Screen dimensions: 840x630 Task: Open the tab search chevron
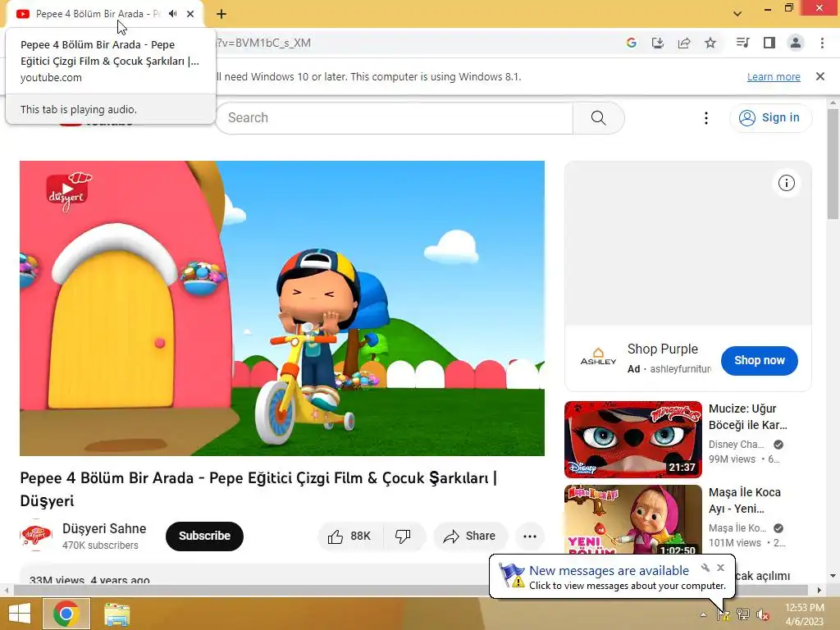click(737, 14)
